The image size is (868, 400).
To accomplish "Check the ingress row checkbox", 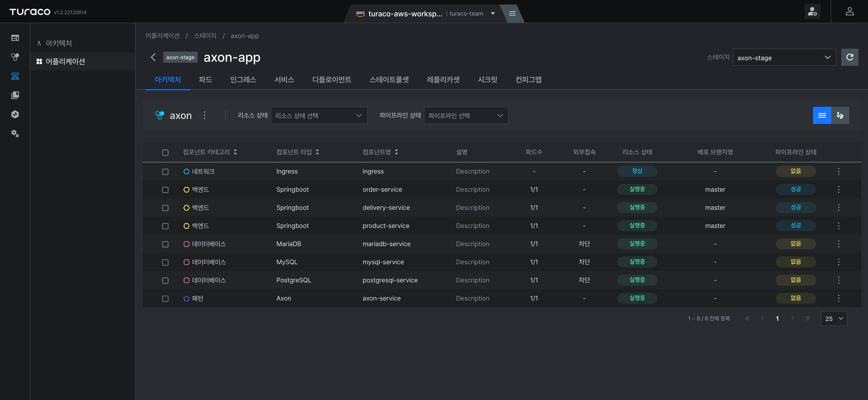I will tap(165, 172).
